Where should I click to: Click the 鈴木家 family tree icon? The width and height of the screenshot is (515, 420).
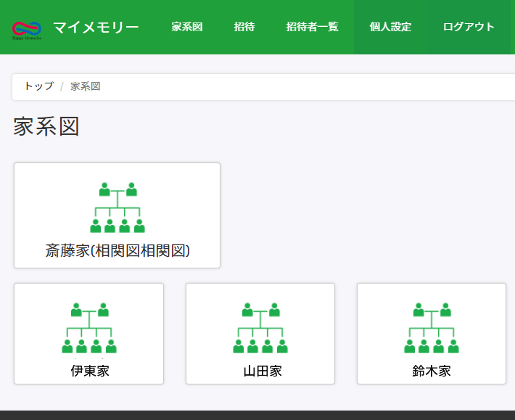click(432, 328)
